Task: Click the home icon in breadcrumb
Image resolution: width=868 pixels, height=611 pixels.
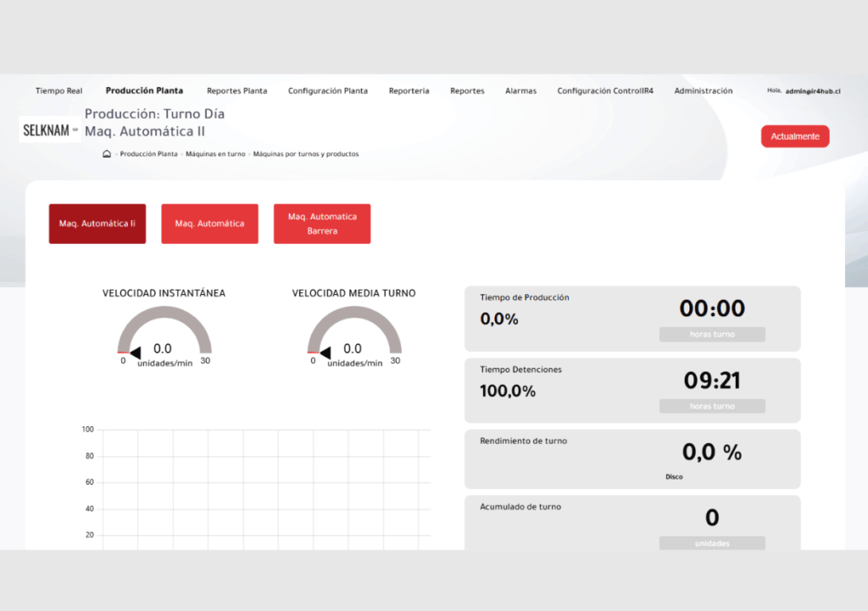Action: point(107,154)
